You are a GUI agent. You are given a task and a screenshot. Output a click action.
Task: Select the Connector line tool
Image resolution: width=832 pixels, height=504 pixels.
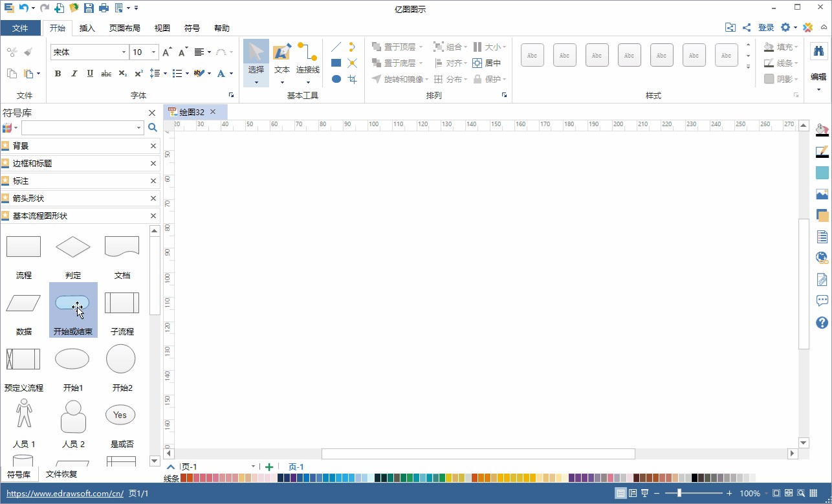307,58
